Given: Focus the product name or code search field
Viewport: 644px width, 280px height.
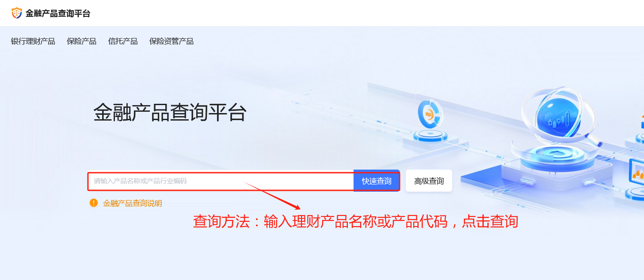Looking at the screenshot, I should point(221,181).
